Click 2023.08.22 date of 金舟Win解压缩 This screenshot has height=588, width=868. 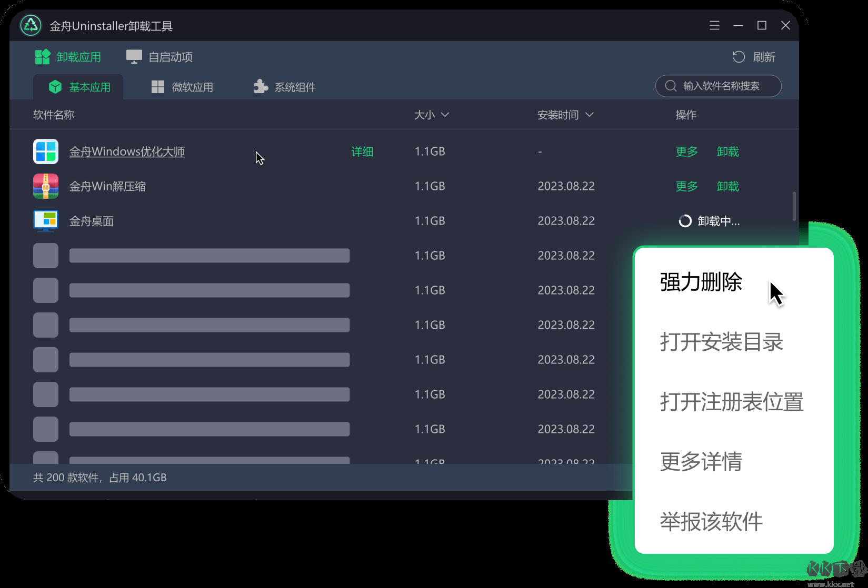point(566,186)
